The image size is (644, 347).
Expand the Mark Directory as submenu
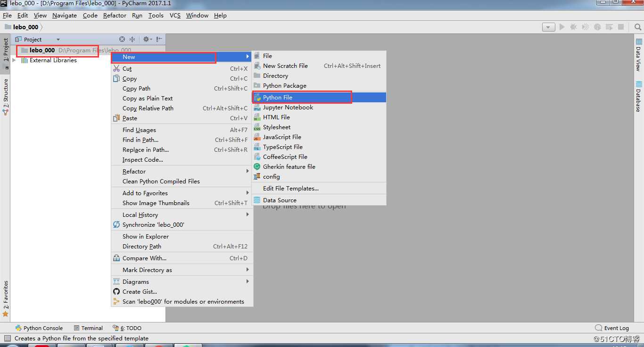point(182,270)
